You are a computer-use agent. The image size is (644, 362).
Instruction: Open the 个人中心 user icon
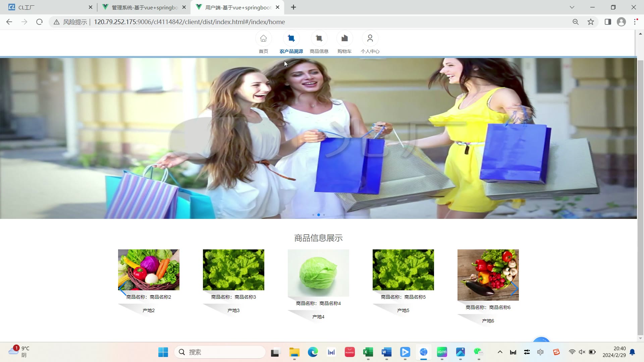pyautogui.click(x=370, y=39)
